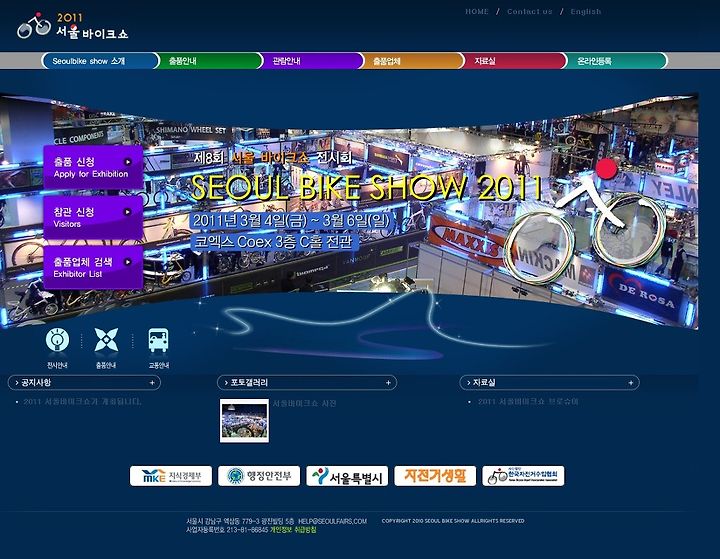Click the 코엑스 Coex 3층 C홀 venue text

tap(274, 242)
